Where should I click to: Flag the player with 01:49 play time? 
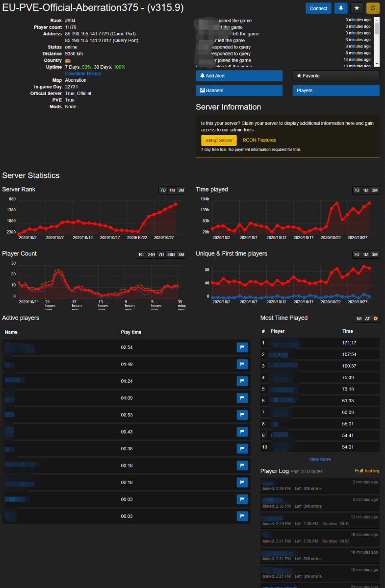pos(242,364)
